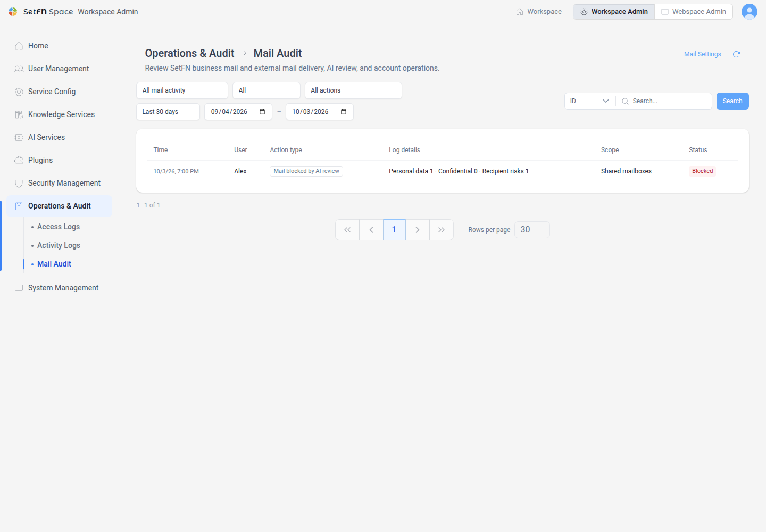The image size is (766, 532).
Task: Open the All mail activity dropdown
Action: 182,90
